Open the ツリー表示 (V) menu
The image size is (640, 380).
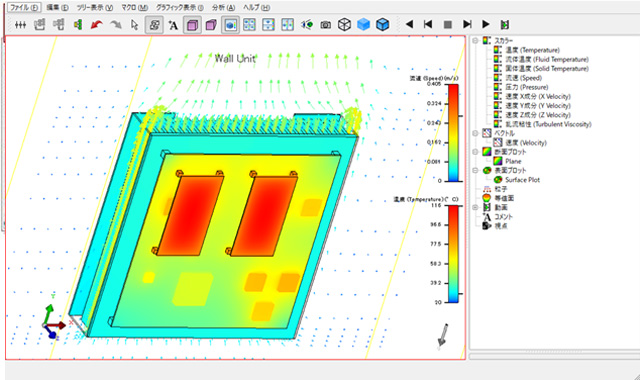click(95, 7)
